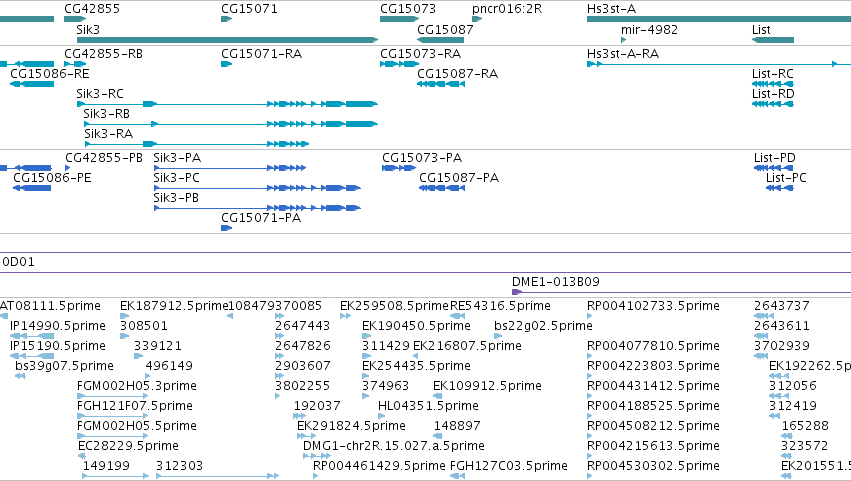Select the pncr016:2R gene label
Viewport: 851px width, 481px height.
507,9
